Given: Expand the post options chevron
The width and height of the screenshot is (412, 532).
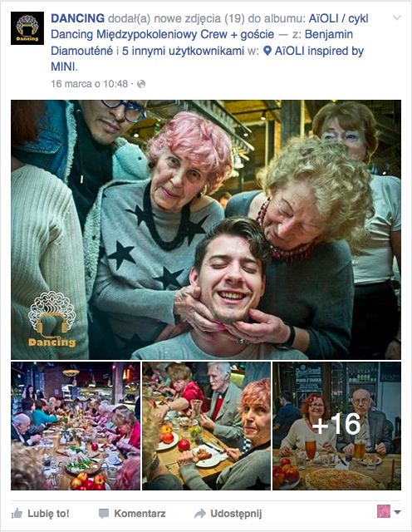Looking at the screenshot, I should coord(397,18).
